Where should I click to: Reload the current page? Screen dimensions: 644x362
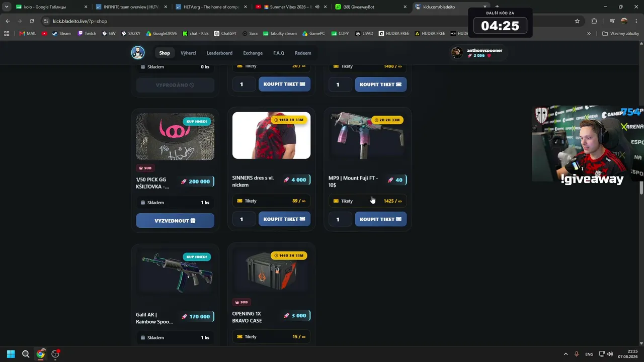tap(32, 21)
